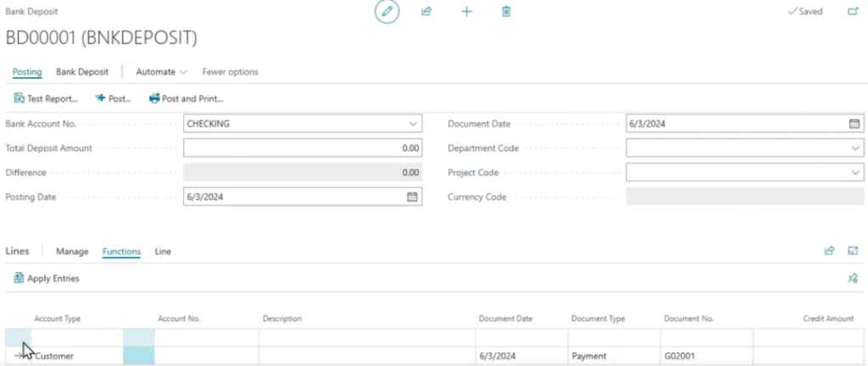Open page in new window icon
This screenshot has height=366, width=868.
[x=853, y=12]
